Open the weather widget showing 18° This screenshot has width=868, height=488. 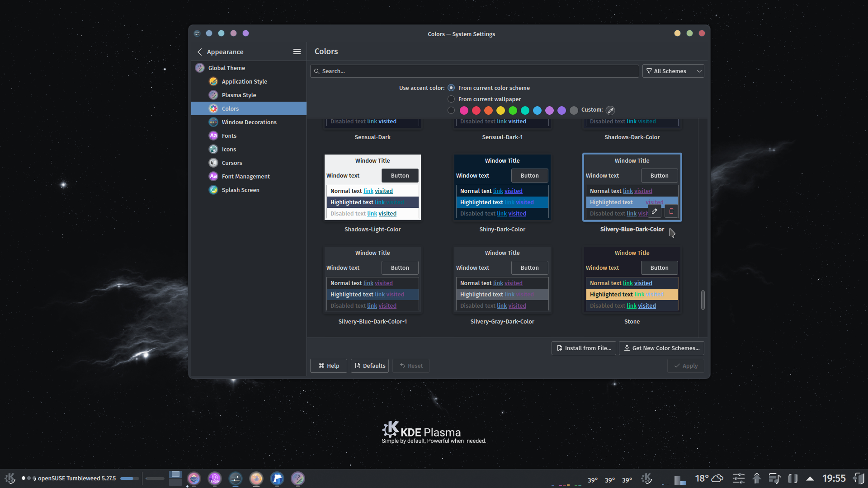709,479
